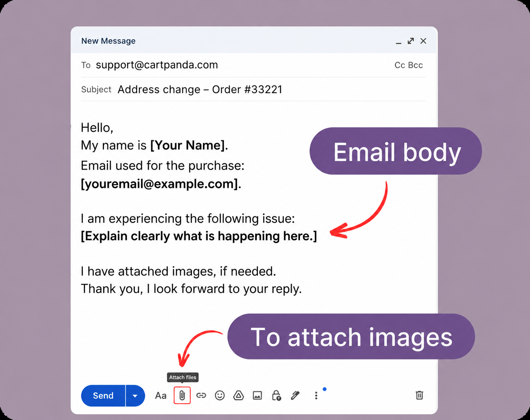The image size is (530, 420).
Task: Toggle confidential mode lock icon
Action: tap(276, 395)
